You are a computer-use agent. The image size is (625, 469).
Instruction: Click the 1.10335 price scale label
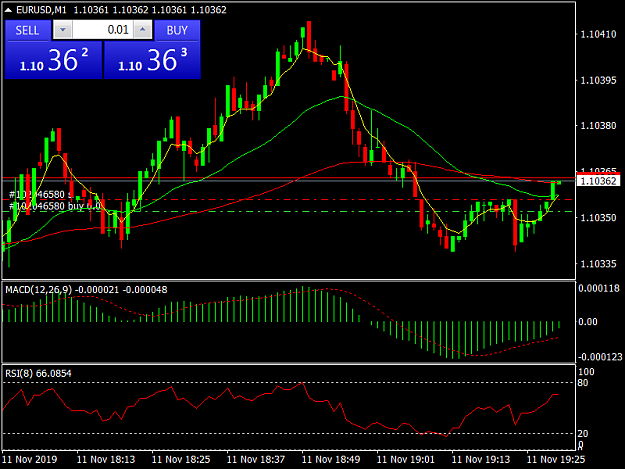tap(598, 264)
